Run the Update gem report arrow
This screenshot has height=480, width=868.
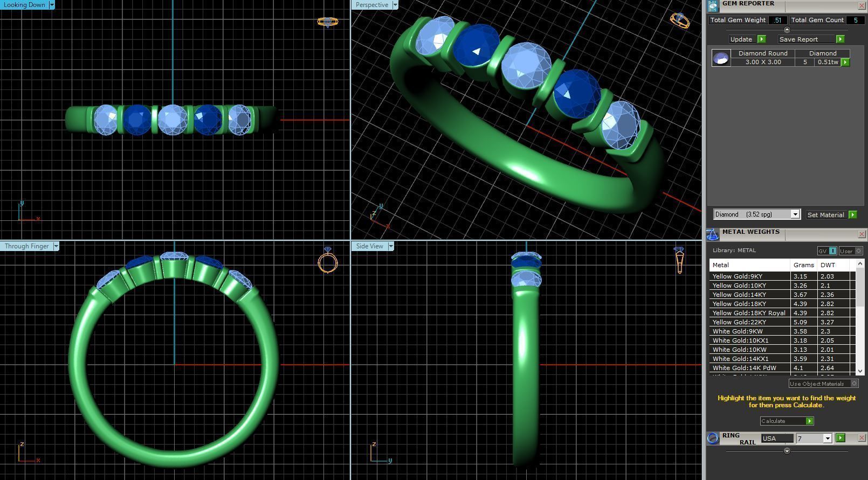point(762,39)
